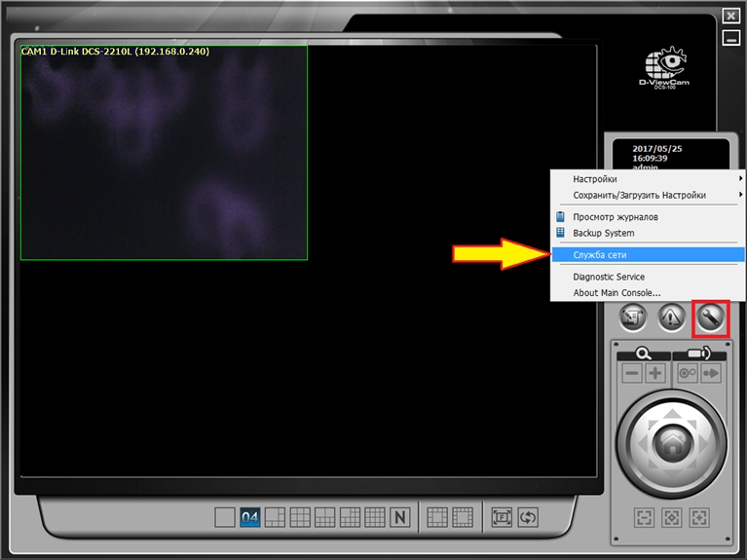Image resolution: width=747 pixels, height=560 pixels.
Task: Select the 04 four-camera layout
Action: click(250, 517)
